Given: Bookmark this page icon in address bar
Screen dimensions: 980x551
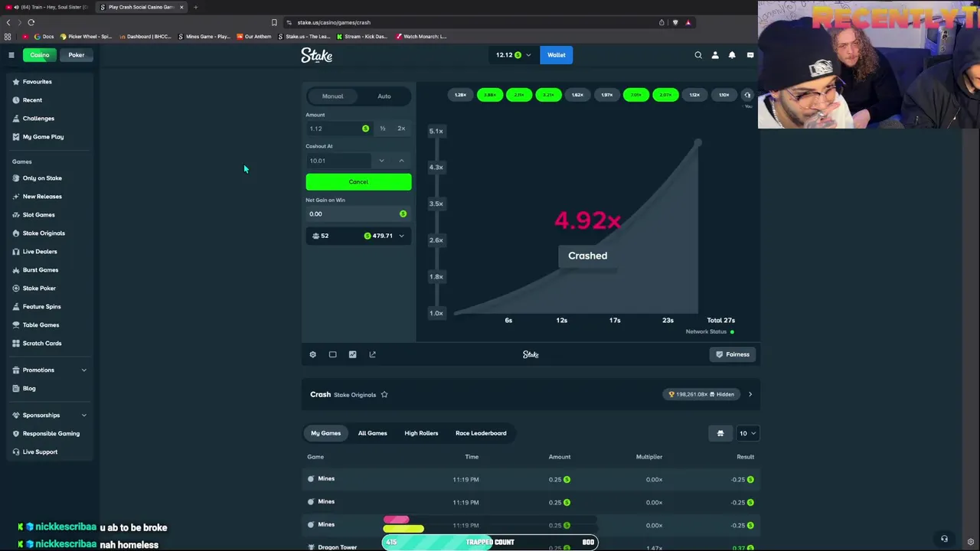Looking at the screenshot, I should [274, 22].
